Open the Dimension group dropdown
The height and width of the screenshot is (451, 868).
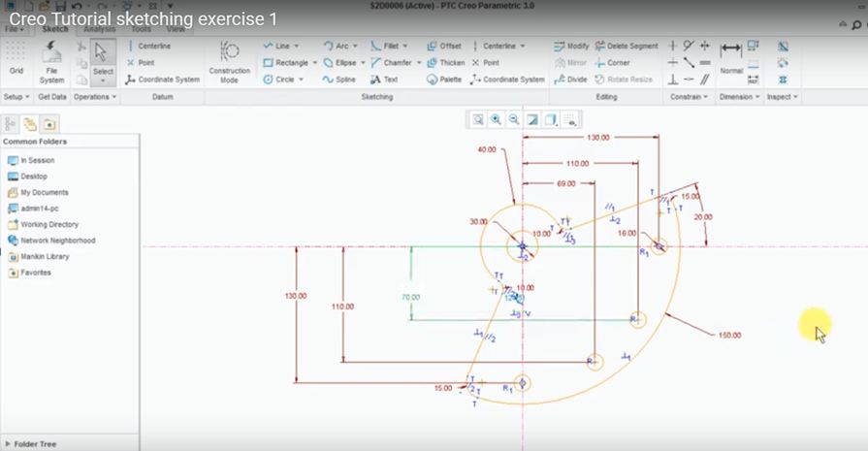(739, 97)
